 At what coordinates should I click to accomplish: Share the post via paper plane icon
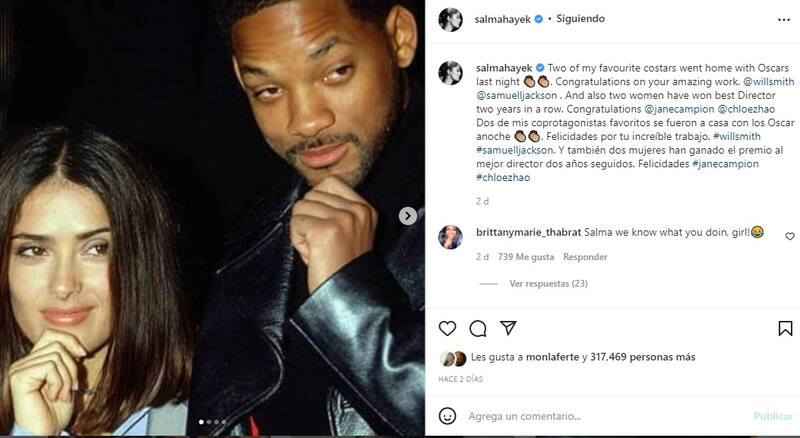(x=508, y=328)
